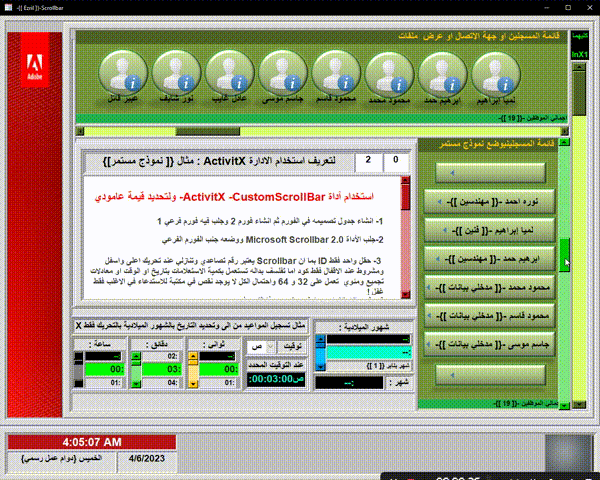This screenshot has height=480, width=600.
Task: Click up arrow of green list scrollbar
Action: (x=564, y=142)
